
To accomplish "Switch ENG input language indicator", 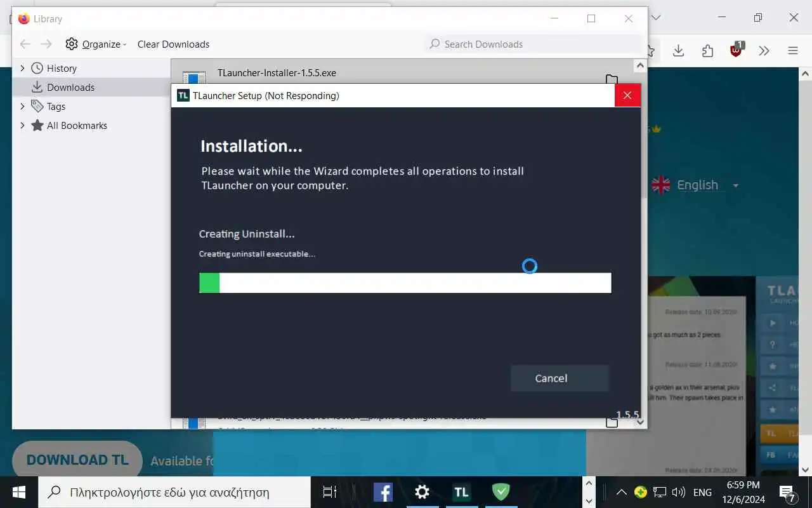I will click(702, 492).
